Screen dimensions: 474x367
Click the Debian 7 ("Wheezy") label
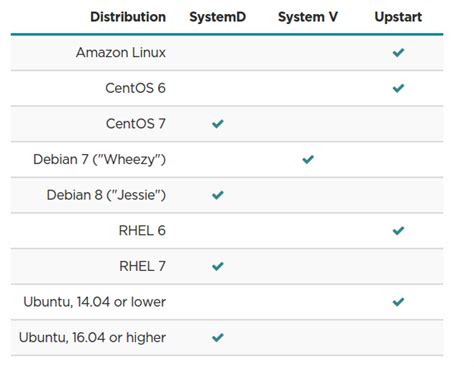100,159
